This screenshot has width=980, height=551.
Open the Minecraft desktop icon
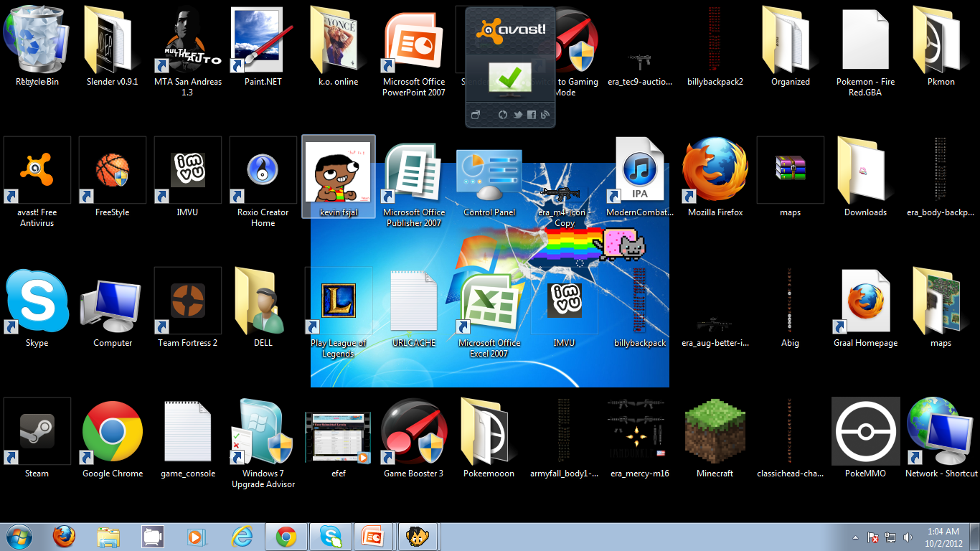tap(715, 432)
